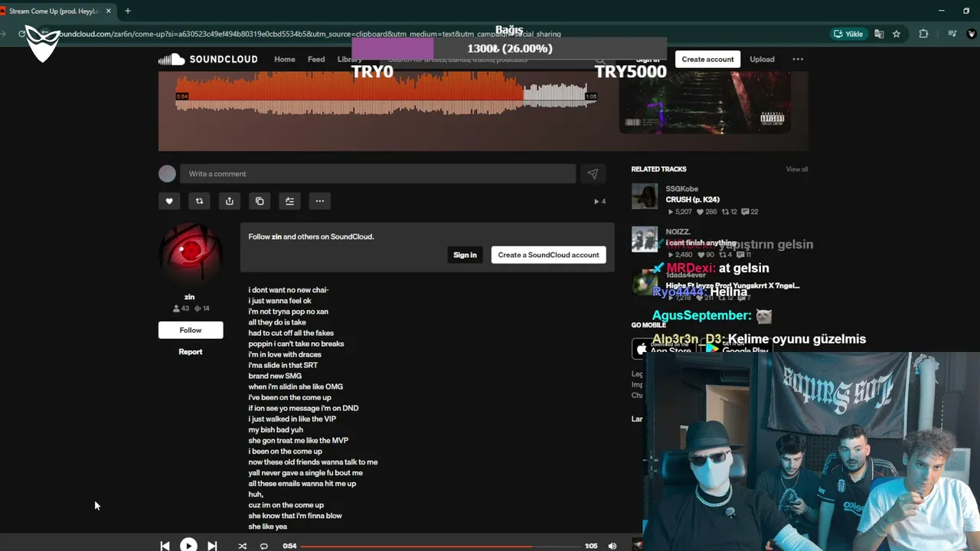Viewport: 980px width, 551px height.
Task: Click inside the Write a comment field
Action: [377, 174]
